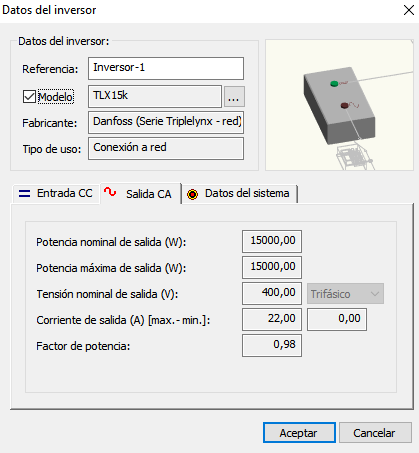419x453 pixels.
Task: Open model browser with the ellipsis button
Action: (233, 97)
